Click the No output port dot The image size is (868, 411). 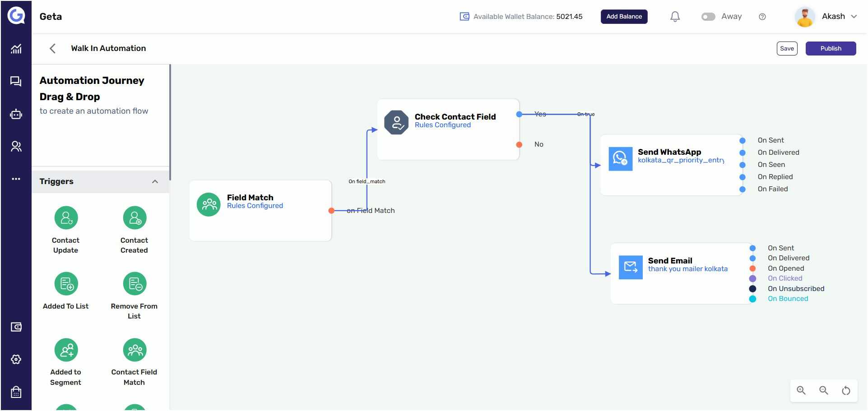pyautogui.click(x=519, y=144)
